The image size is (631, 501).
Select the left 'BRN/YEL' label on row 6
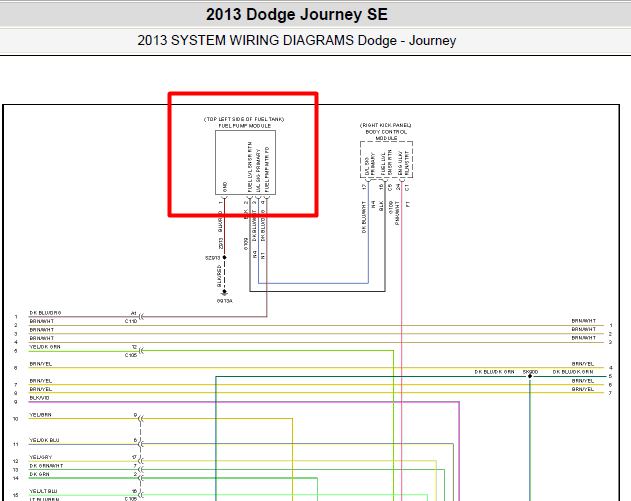click(41, 364)
